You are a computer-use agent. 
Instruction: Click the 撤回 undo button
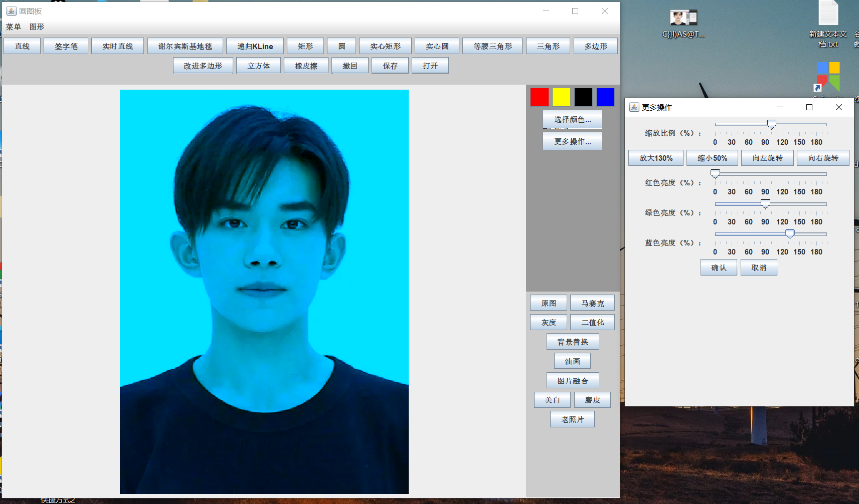click(x=350, y=66)
